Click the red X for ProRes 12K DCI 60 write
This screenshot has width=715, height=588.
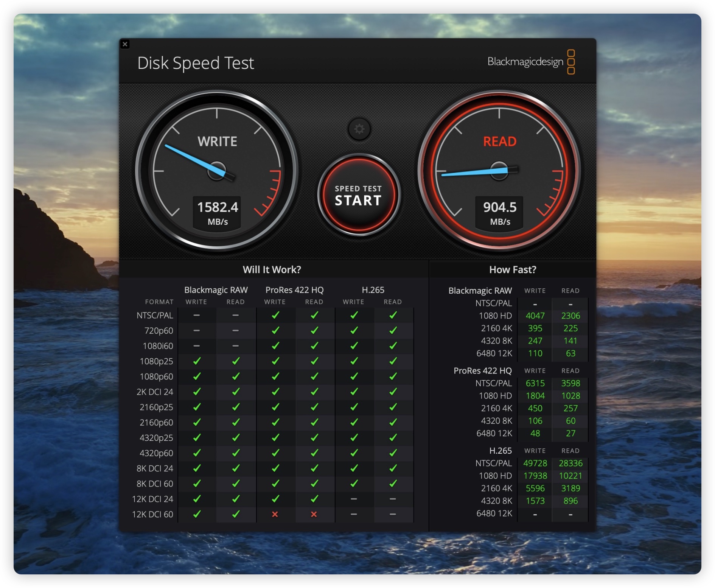click(275, 514)
